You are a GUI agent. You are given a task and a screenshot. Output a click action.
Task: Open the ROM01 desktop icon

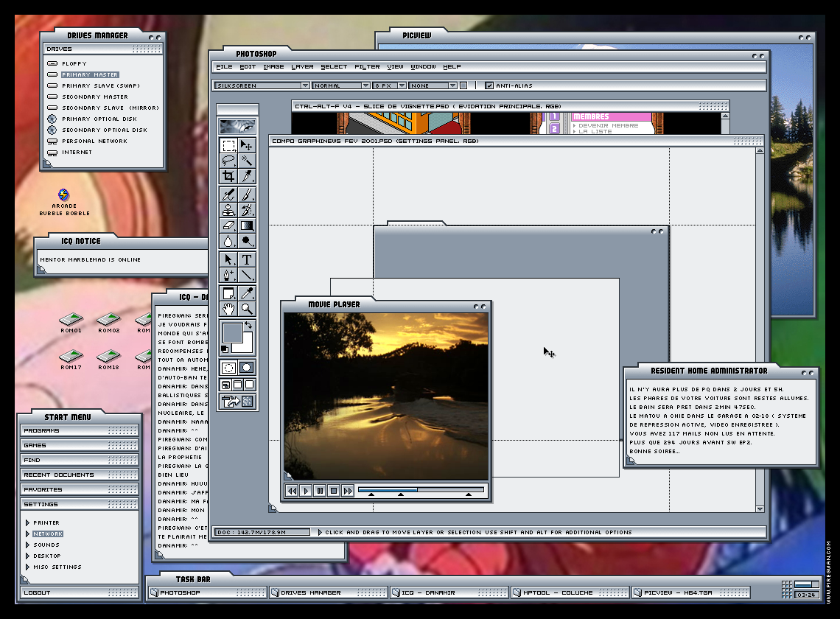pyautogui.click(x=71, y=324)
